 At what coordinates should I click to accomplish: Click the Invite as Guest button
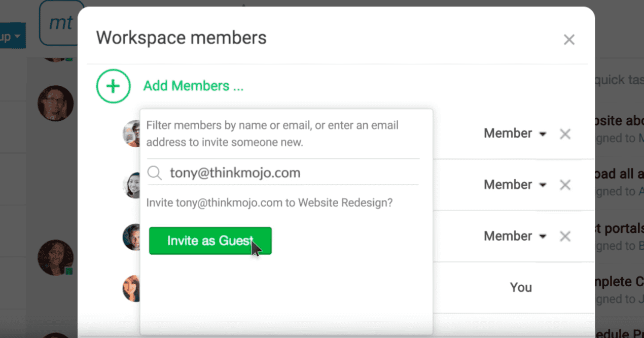pos(210,241)
